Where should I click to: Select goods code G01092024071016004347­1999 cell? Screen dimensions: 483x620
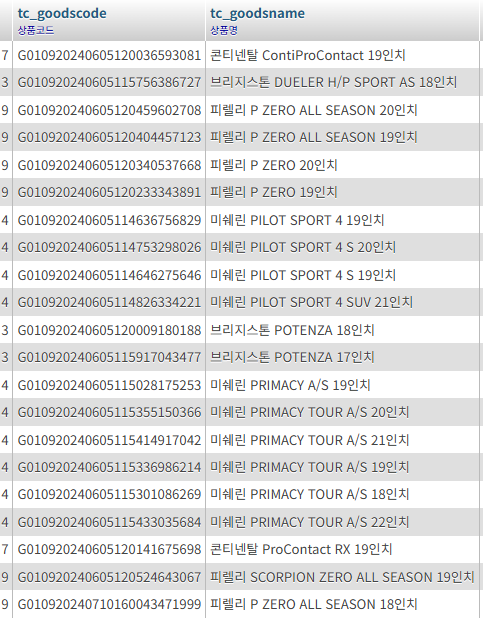[x=109, y=604]
